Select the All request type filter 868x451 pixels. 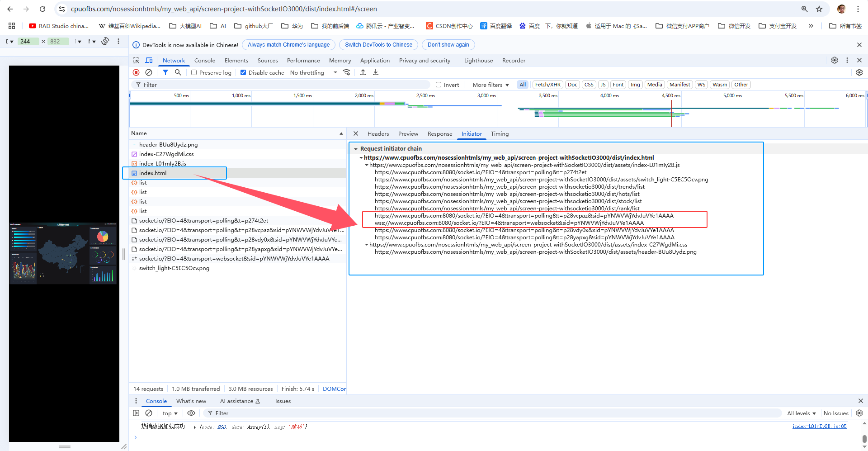pyautogui.click(x=523, y=85)
